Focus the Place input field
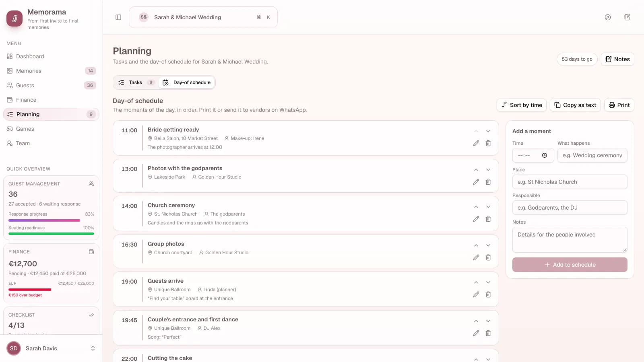This screenshot has width=644, height=362. [570, 182]
